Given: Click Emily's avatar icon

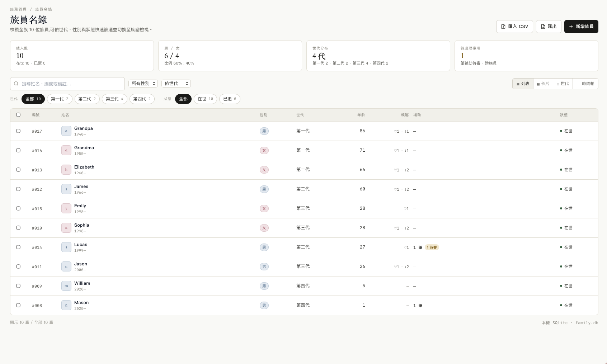Looking at the screenshot, I should pos(66,208).
